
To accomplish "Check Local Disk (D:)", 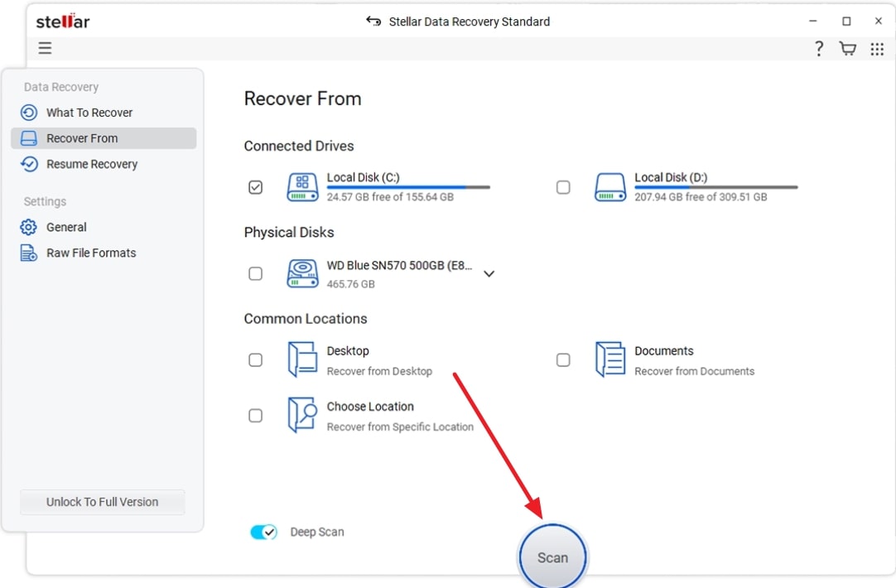I will [x=563, y=187].
